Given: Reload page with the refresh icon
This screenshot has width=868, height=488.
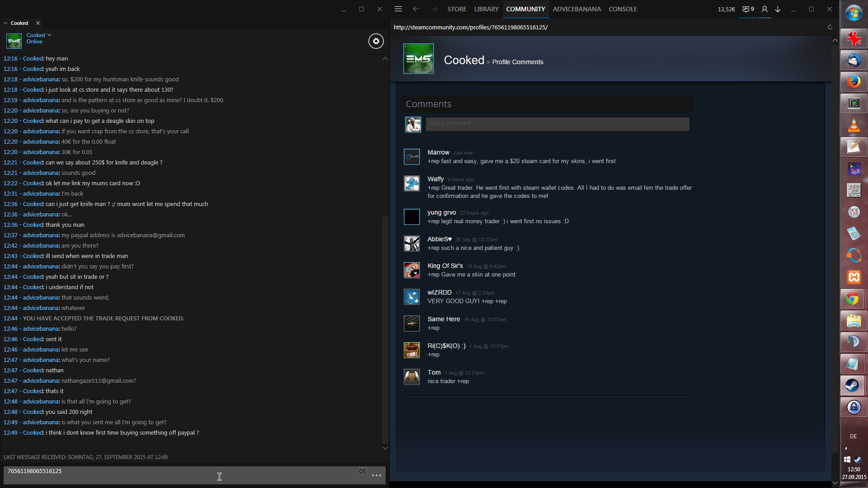Looking at the screenshot, I should pos(830,27).
